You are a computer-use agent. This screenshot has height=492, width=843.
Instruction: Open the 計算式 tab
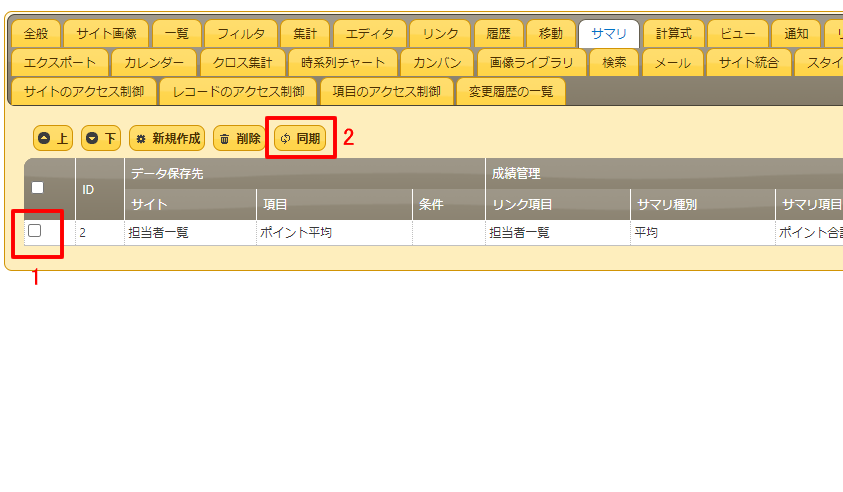point(674,34)
